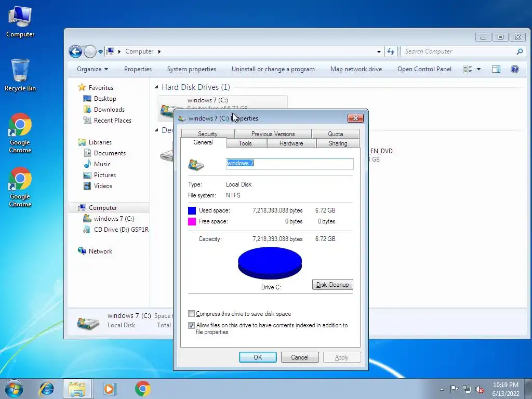Click OK in the Properties dialog
532x399 pixels.
[x=258, y=357]
